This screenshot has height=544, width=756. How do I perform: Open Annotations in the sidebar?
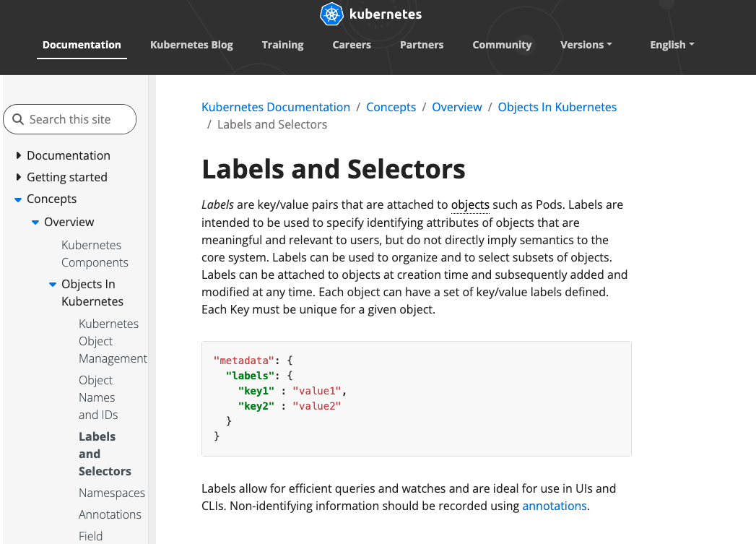(110, 514)
